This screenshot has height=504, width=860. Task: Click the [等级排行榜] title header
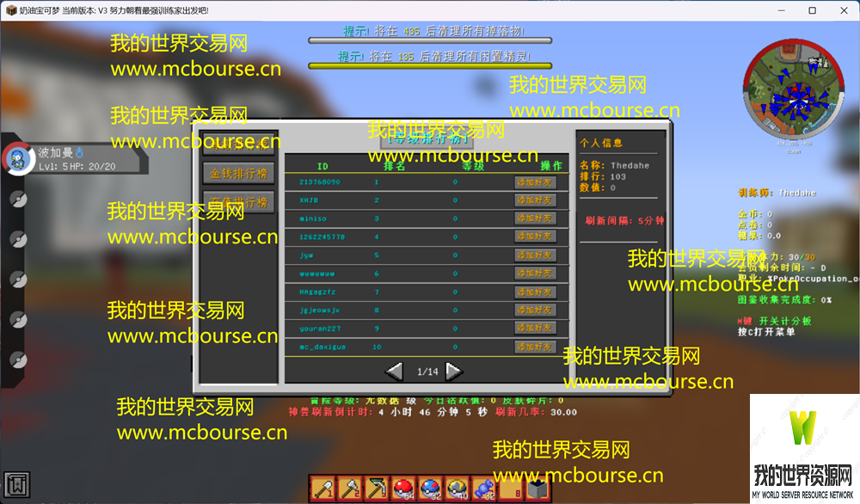(x=428, y=139)
